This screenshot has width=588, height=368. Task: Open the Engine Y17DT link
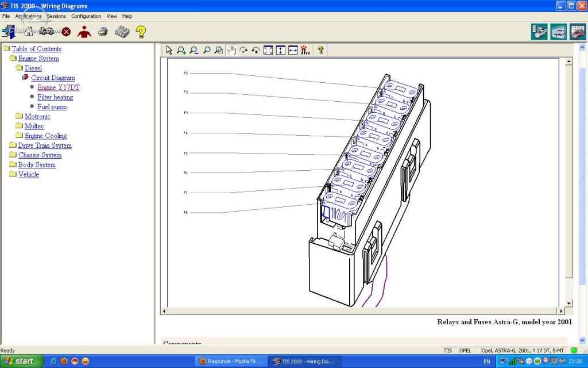coord(59,87)
